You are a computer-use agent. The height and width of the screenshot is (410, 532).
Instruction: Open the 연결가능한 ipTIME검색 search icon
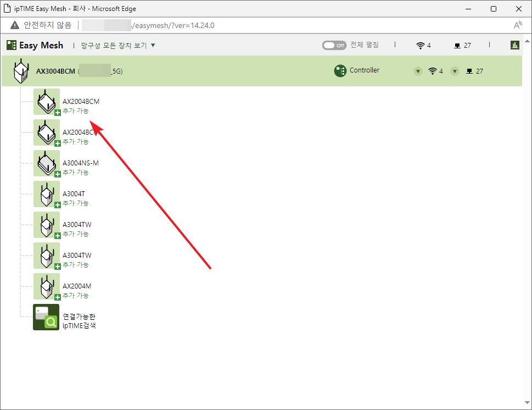click(x=46, y=317)
